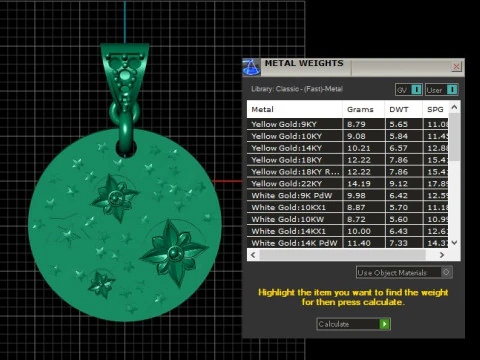Click the 9.12 DWT cell

404,184
